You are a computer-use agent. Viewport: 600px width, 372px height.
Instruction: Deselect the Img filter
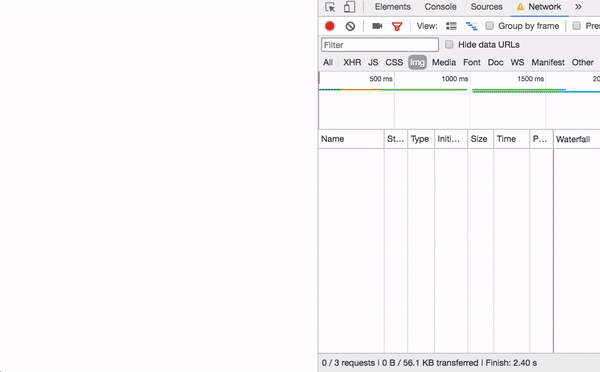coord(417,62)
